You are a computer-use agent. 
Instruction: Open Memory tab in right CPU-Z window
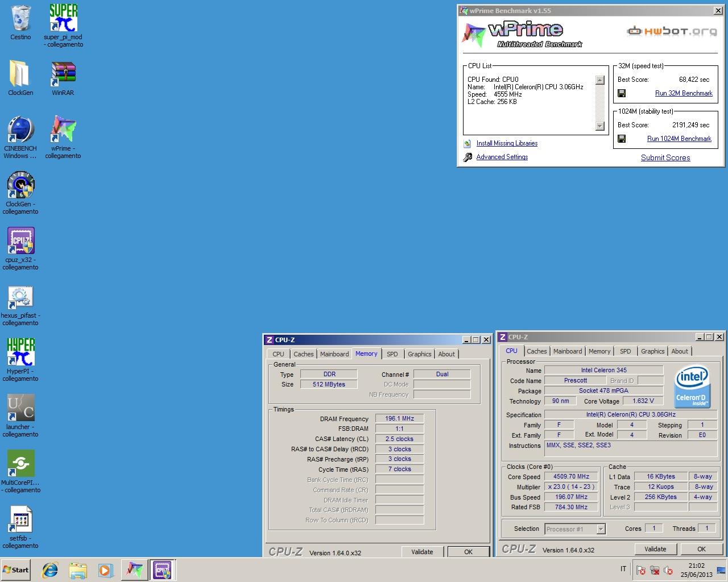point(599,351)
